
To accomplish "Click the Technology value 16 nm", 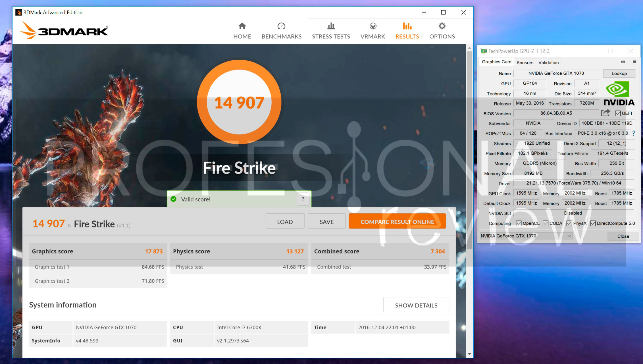I will (530, 93).
